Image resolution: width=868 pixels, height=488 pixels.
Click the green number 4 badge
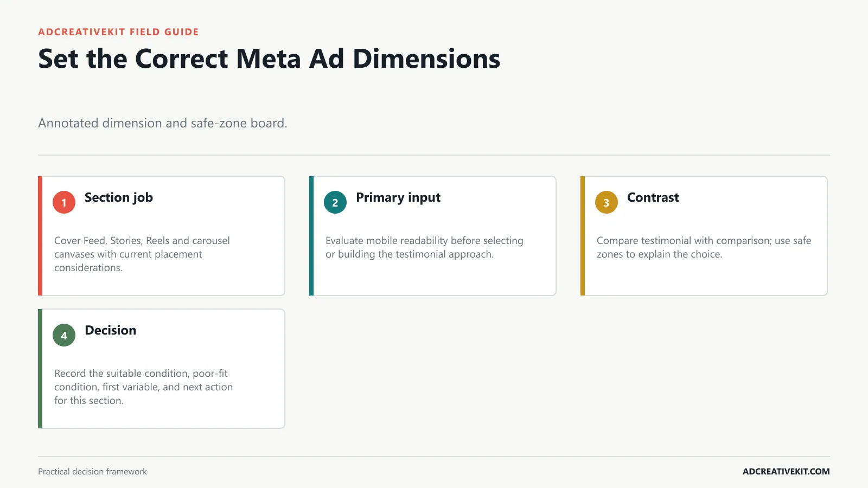(x=64, y=335)
